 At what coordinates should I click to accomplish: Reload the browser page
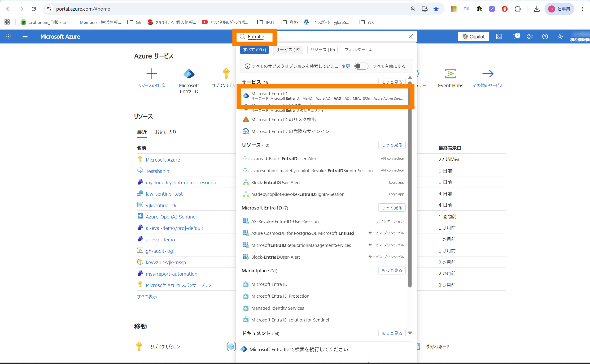(x=34, y=9)
